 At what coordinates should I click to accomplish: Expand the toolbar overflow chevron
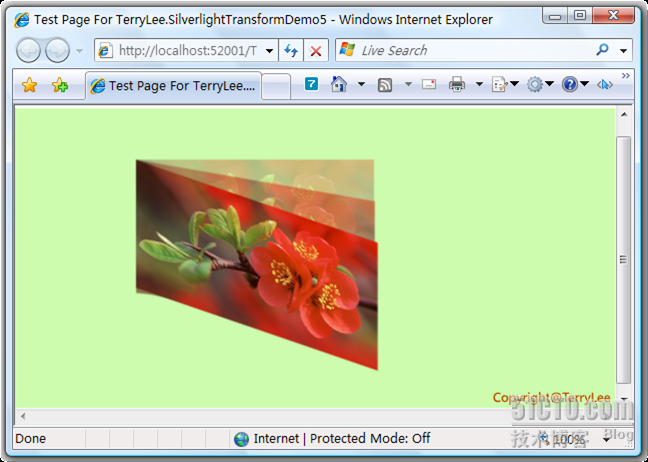click(x=626, y=75)
